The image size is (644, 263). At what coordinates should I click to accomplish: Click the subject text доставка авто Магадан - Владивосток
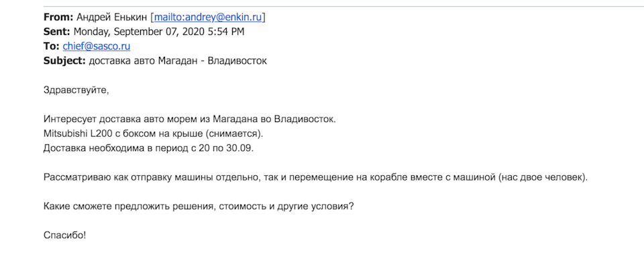pyautogui.click(x=178, y=61)
